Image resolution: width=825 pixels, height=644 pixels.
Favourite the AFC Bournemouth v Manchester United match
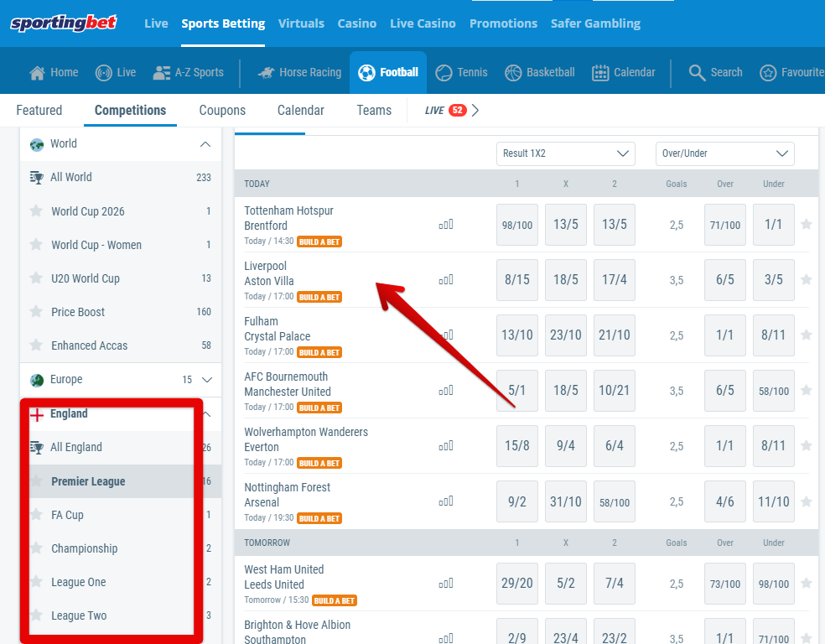pos(806,391)
